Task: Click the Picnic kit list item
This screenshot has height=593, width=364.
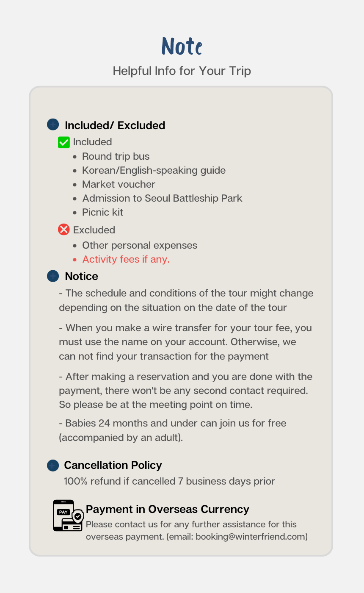Action: [x=102, y=212]
